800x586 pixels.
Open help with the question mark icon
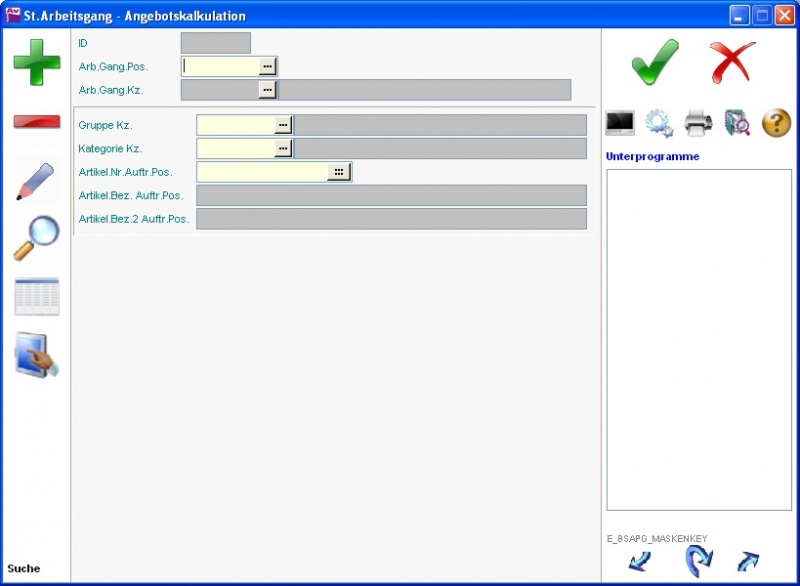(777, 123)
